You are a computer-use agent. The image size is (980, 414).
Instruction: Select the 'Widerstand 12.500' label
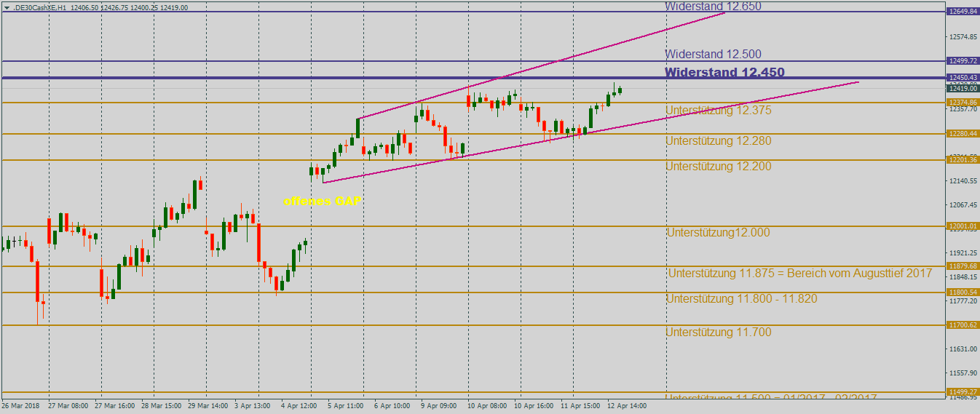click(714, 55)
